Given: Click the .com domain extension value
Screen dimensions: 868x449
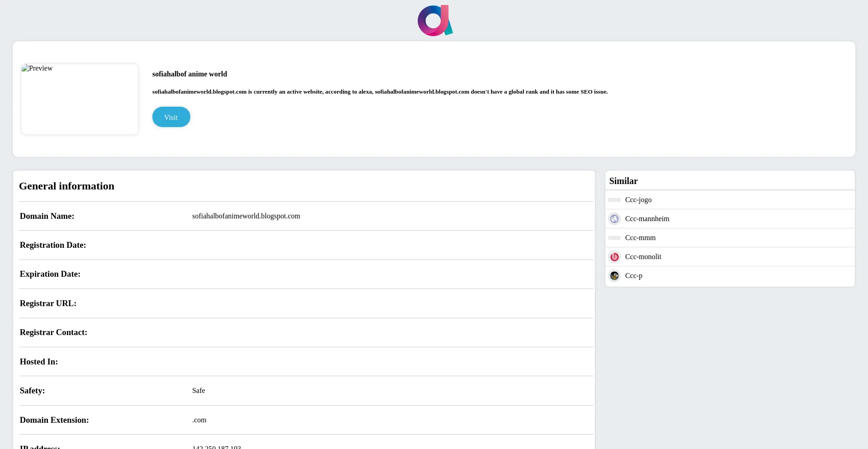Looking at the screenshot, I should click(199, 420).
